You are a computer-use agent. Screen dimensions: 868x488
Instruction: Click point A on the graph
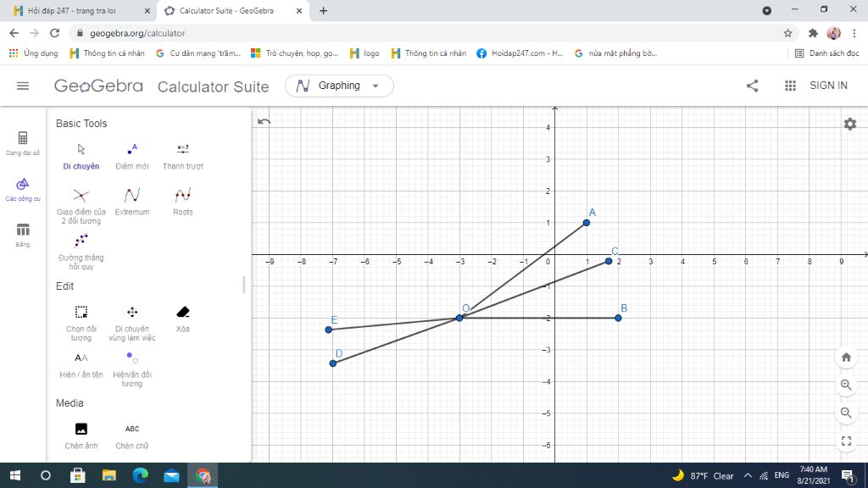[587, 223]
